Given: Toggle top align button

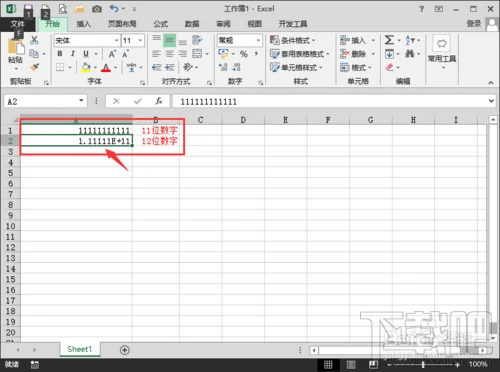Looking at the screenshot, I should click(x=156, y=40).
